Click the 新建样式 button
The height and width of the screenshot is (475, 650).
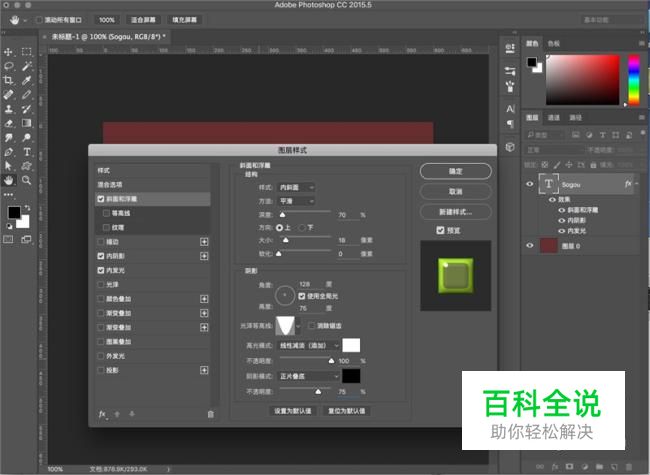tap(456, 212)
